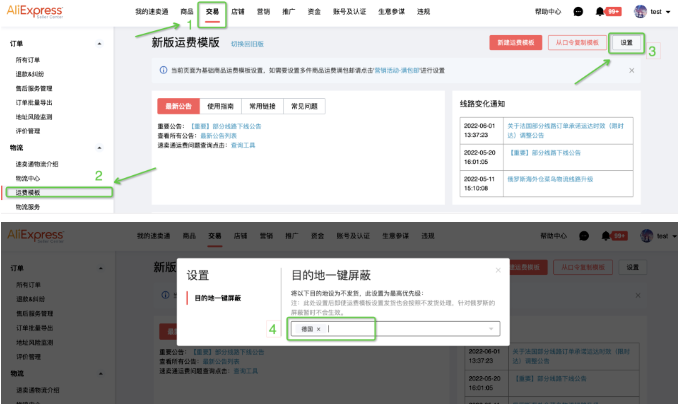Click 切换回旧版 link beside the page title

[247, 44]
